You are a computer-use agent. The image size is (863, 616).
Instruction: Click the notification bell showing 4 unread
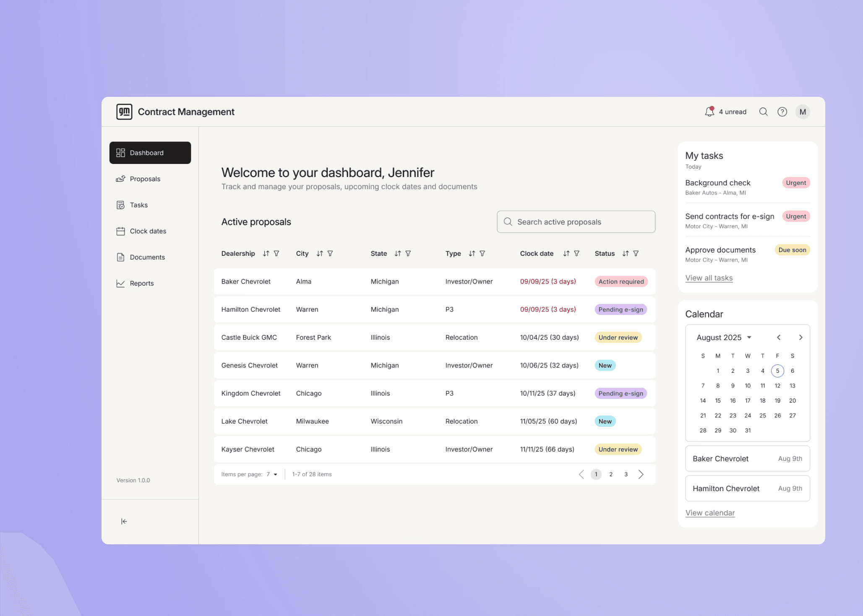point(709,112)
